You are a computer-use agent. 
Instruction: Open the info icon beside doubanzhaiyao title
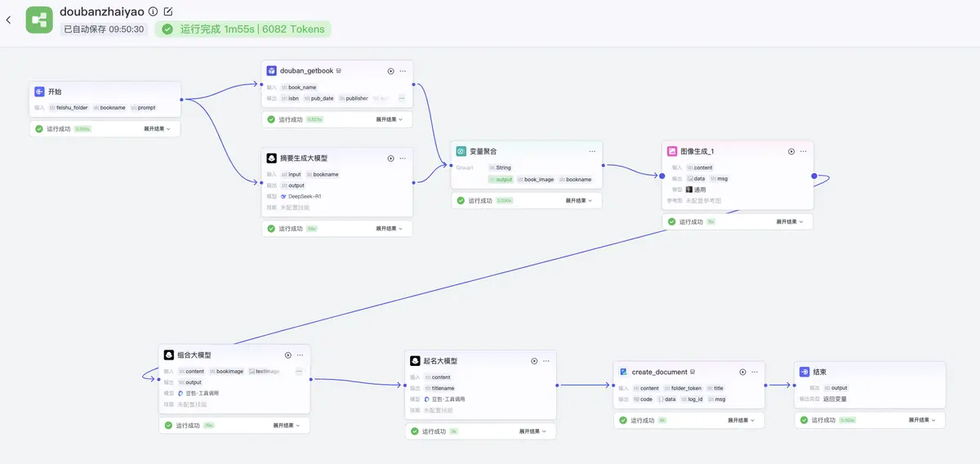[x=153, y=12]
